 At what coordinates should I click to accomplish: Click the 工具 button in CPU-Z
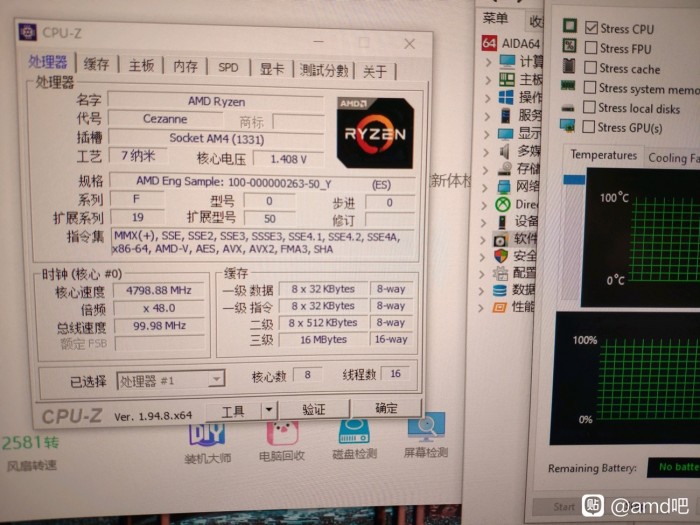pos(233,410)
